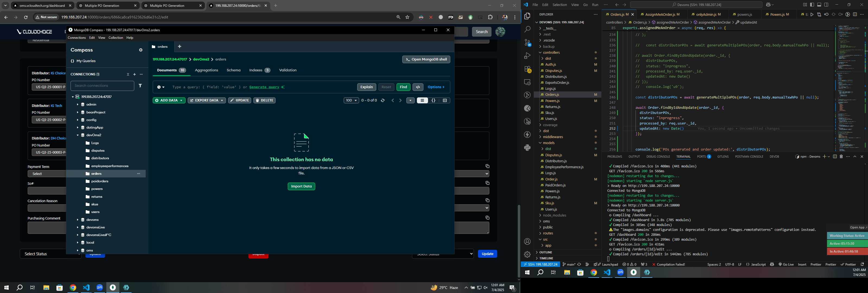Open Python activity bar icon
Image resolution: width=868 pixels, height=293 pixels.
click(x=527, y=148)
